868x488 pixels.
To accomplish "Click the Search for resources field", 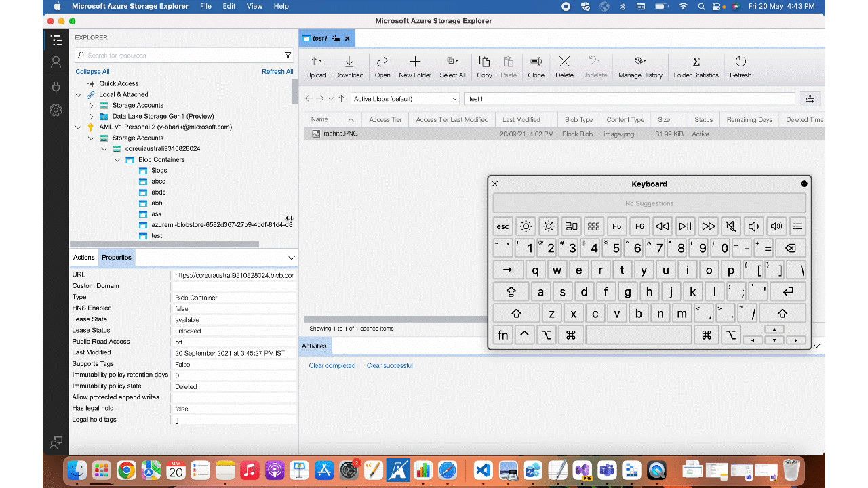I will 184,55.
